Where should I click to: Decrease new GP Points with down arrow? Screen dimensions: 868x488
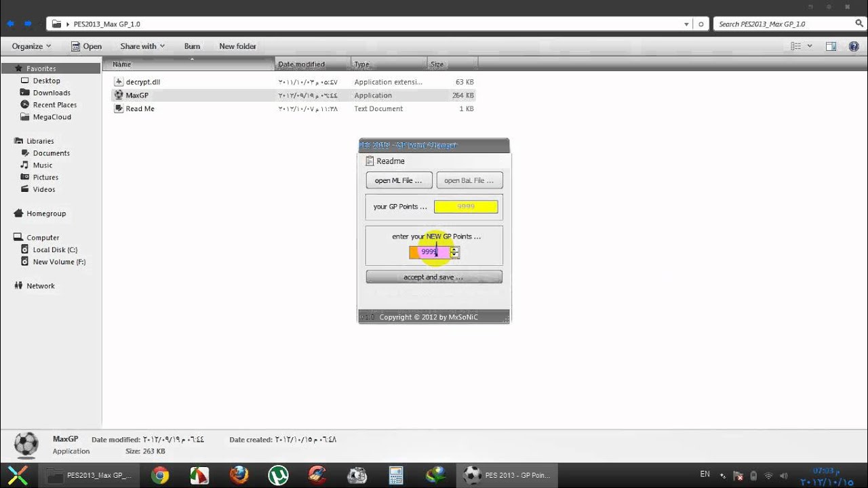click(x=454, y=256)
